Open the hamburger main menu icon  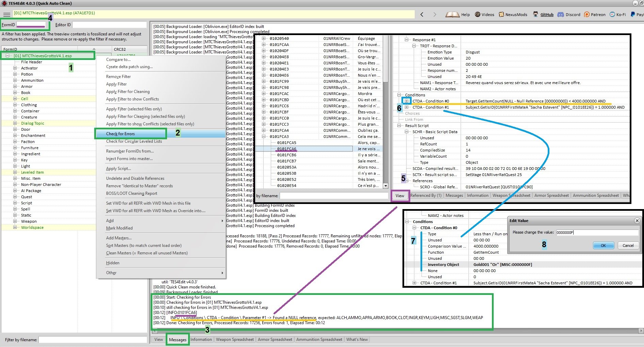click(6, 15)
